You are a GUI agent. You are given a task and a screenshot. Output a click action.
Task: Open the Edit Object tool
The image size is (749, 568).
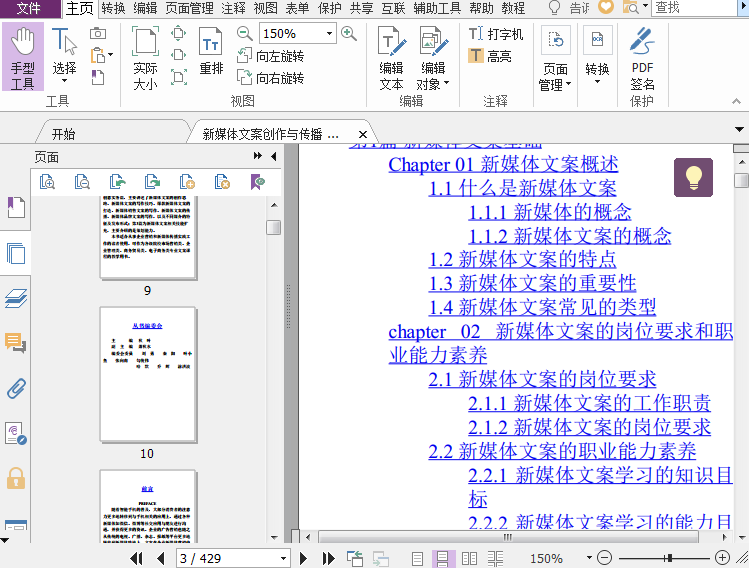(432, 58)
